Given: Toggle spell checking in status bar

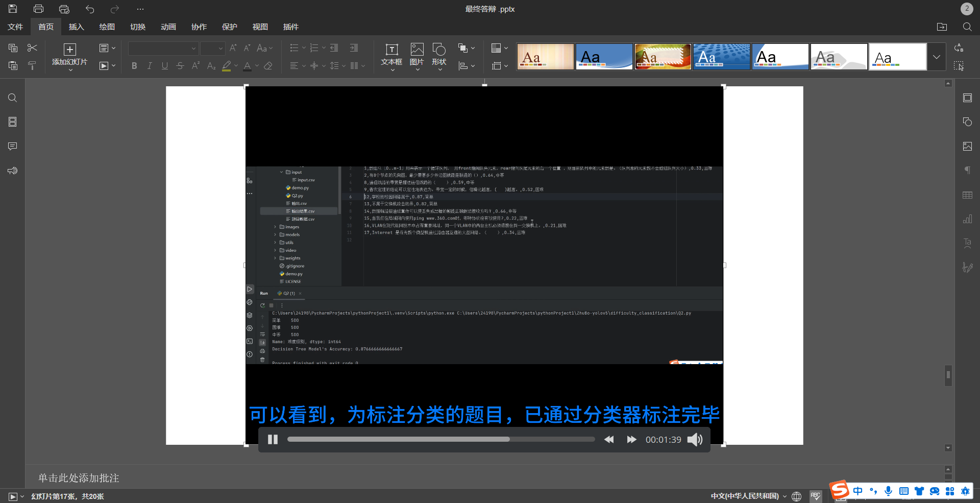Looking at the screenshot, I should coord(815,496).
